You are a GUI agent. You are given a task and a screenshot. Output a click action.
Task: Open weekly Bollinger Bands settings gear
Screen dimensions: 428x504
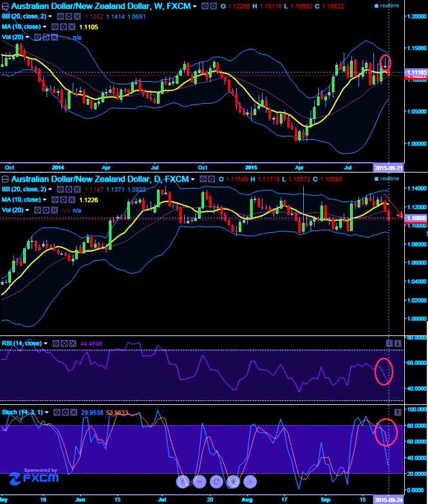[x=69, y=16]
